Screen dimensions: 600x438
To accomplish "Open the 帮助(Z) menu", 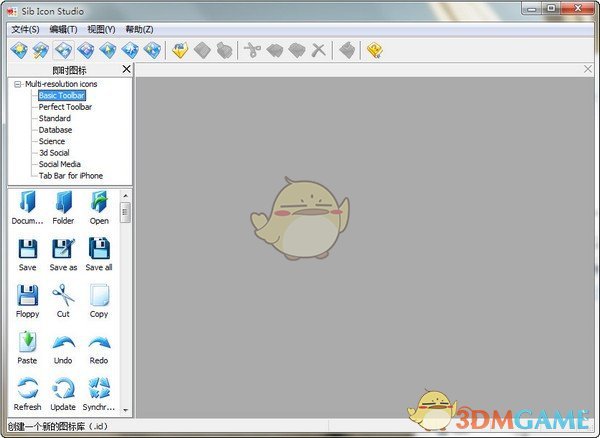I will (139, 29).
